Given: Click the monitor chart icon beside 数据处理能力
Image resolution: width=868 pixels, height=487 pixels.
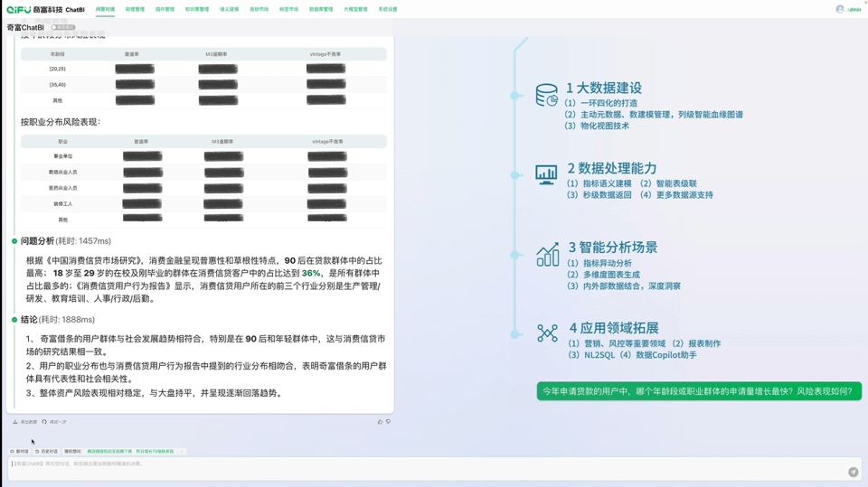Looking at the screenshot, I should (x=546, y=175).
